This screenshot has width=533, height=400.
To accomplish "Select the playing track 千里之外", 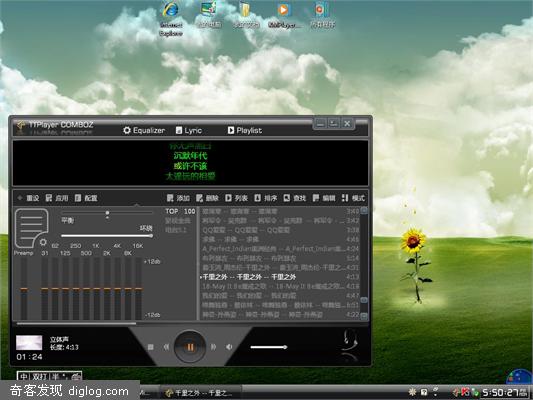I will (x=279, y=277).
